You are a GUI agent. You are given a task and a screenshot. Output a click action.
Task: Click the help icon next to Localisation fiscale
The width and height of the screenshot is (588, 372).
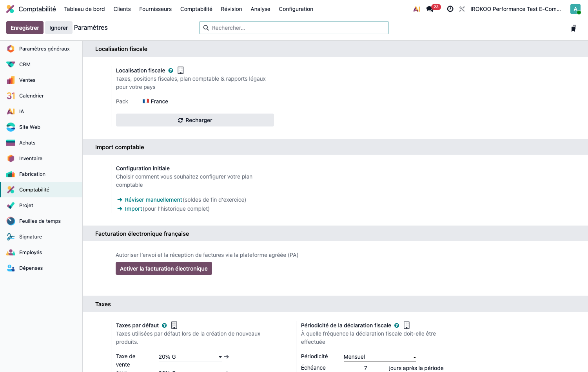click(x=171, y=70)
